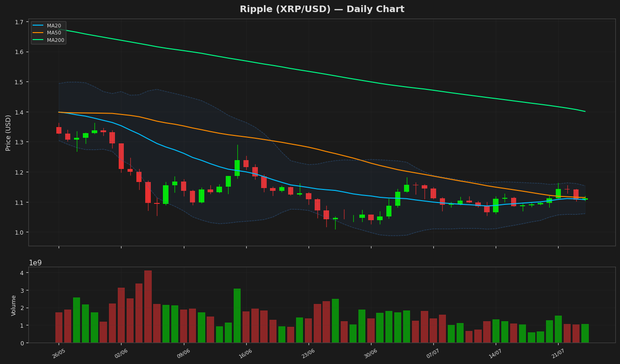Click the 07/07 date label

point(433,353)
